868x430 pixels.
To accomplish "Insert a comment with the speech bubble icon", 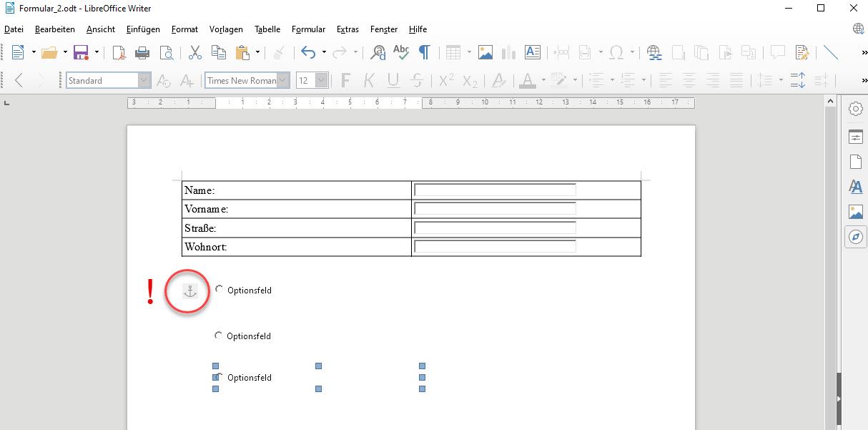I will click(778, 52).
